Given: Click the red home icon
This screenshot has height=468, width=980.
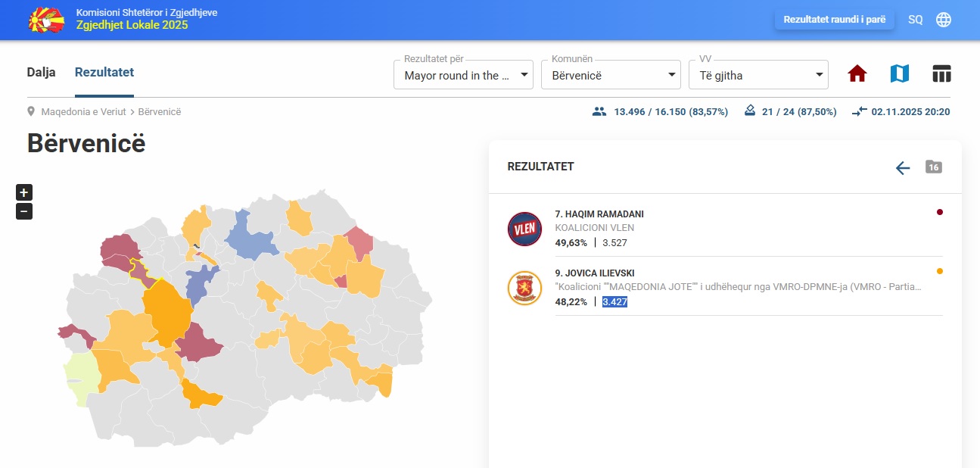Looking at the screenshot, I should [857, 73].
